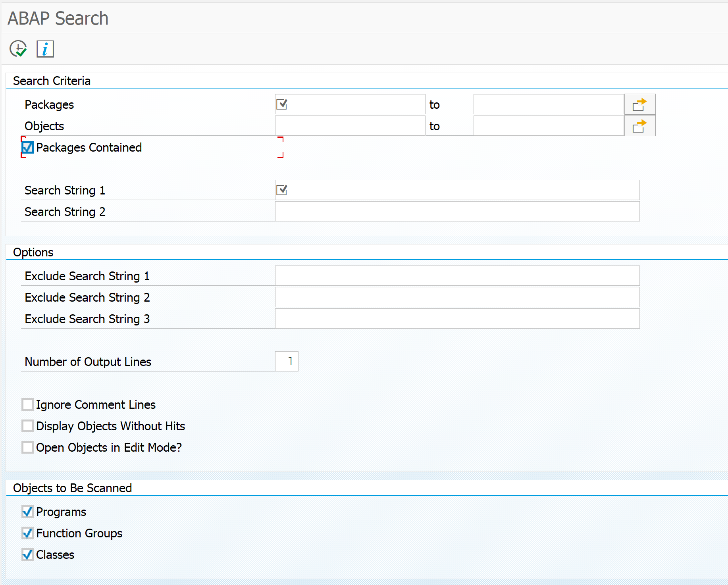Uncheck the Function Groups checkbox

pos(27,533)
